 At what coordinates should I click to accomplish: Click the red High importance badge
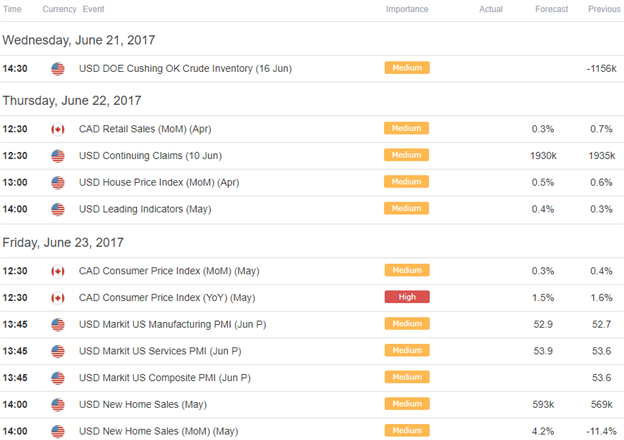407,297
